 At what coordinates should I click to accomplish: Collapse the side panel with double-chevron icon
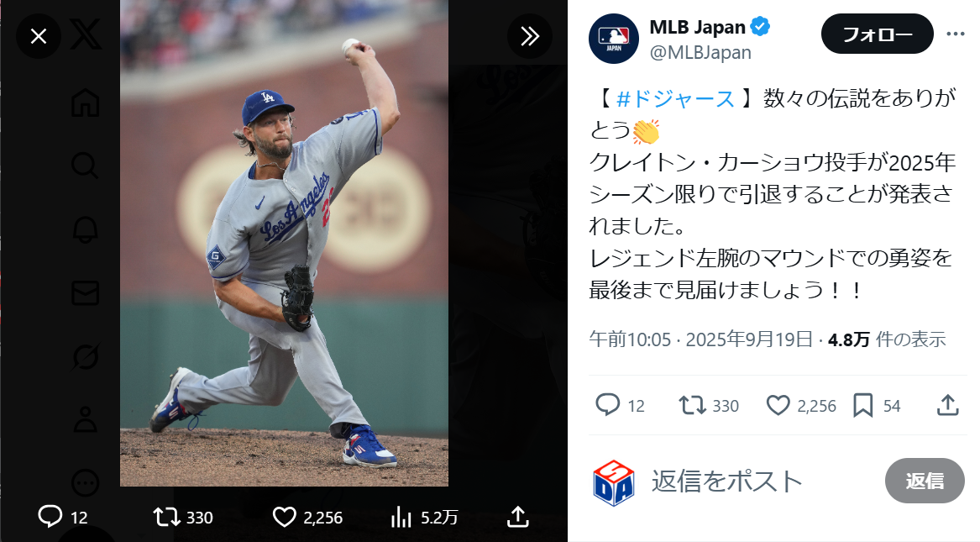[x=529, y=36]
